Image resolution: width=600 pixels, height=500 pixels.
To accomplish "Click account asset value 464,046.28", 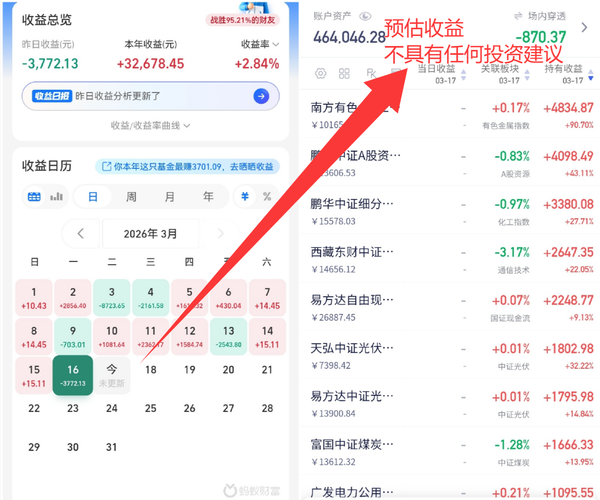I will point(349,37).
